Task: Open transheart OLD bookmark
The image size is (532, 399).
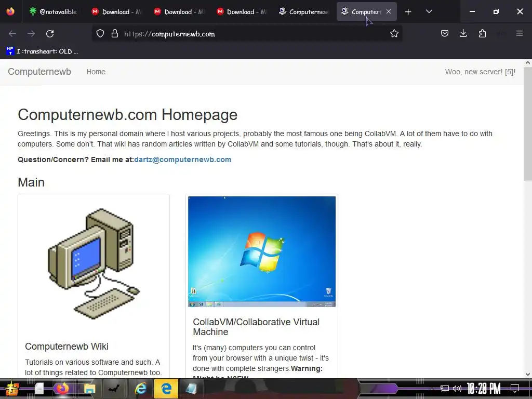Action: coord(42,51)
